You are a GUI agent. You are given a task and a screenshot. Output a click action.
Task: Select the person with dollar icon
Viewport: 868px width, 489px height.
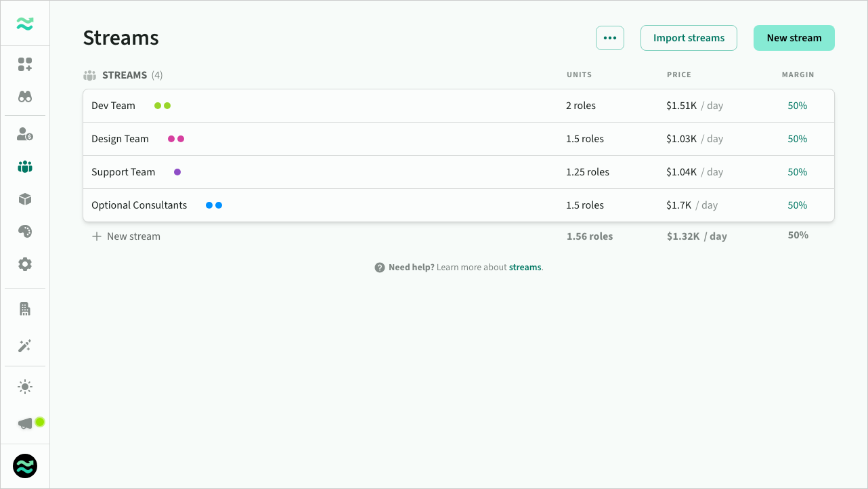[25, 134]
